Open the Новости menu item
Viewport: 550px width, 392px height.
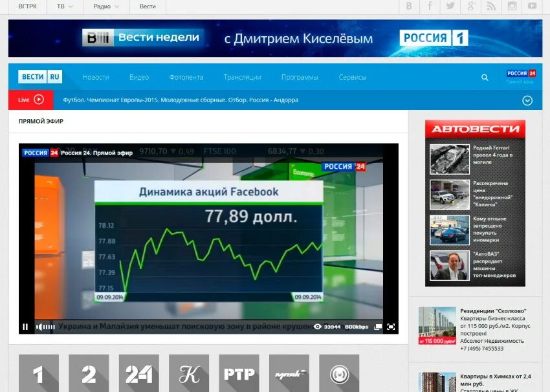[x=96, y=76]
